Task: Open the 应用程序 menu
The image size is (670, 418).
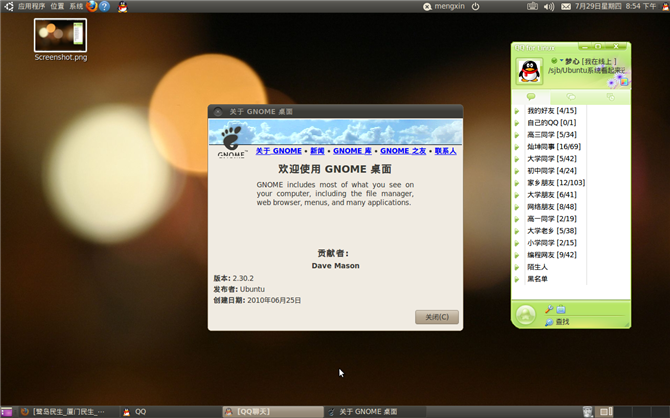Action: [x=31, y=6]
